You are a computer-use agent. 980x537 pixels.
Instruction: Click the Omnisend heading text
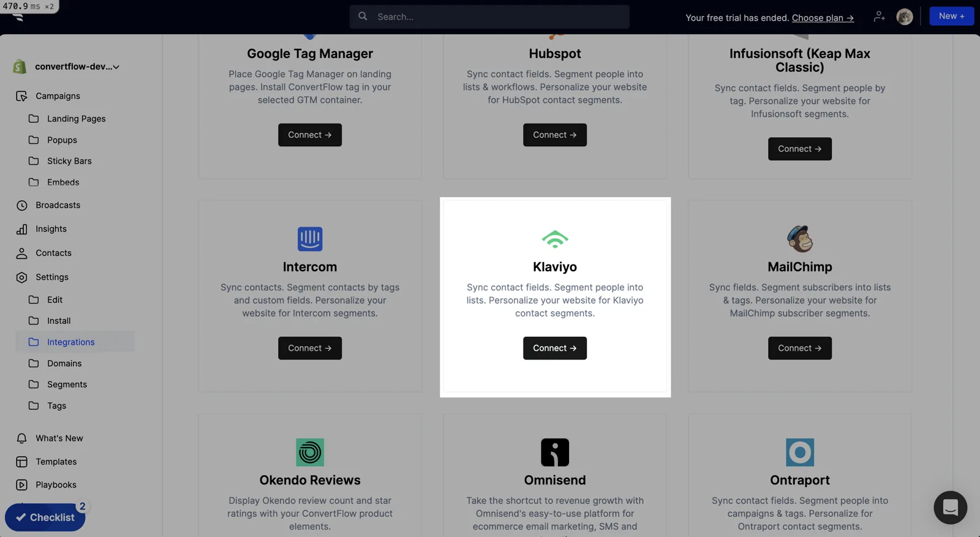tap(555, 480)
